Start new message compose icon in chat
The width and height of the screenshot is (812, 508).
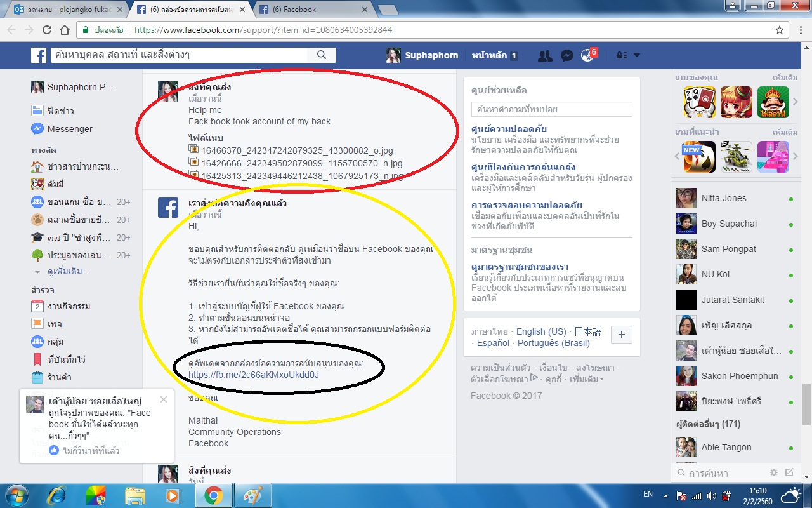789,472
